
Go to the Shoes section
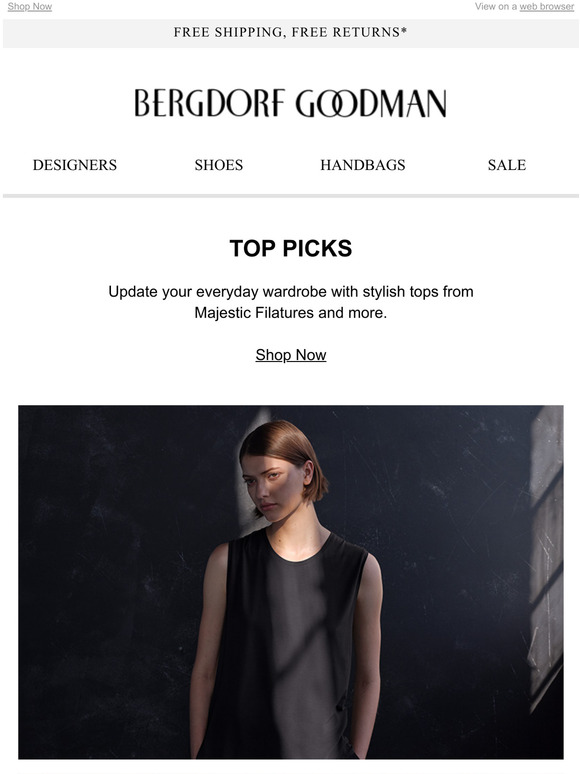pyautogui.click(x=219, y=165)
